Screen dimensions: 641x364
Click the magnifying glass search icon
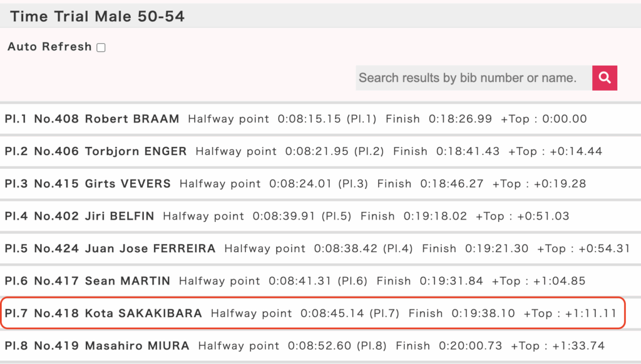click(605, 78)
